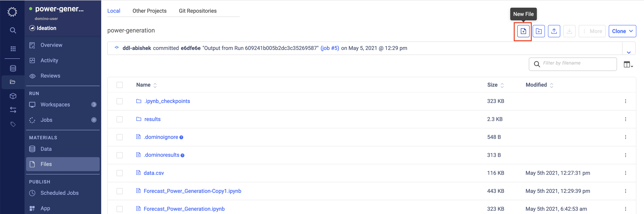Switch to the Other Projects tab
The image size is (644, 214).
(149, 11)
